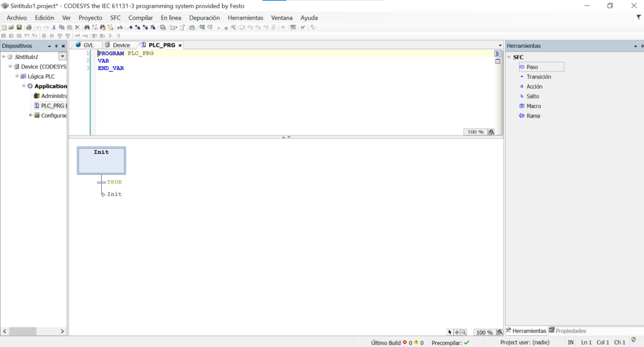Collapse the SFC toolbox category
The width and height of the screenshot is (644, 347).
[x=508, y=57]
